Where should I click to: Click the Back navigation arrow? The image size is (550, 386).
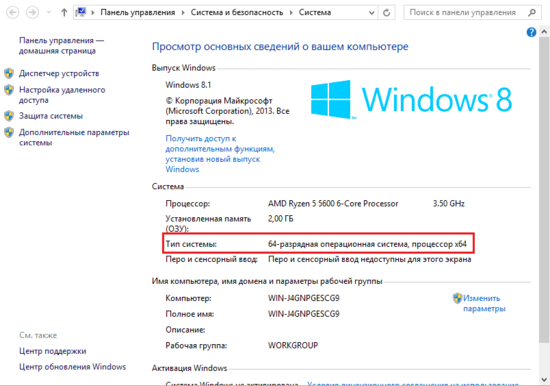(x=13, y=13)
